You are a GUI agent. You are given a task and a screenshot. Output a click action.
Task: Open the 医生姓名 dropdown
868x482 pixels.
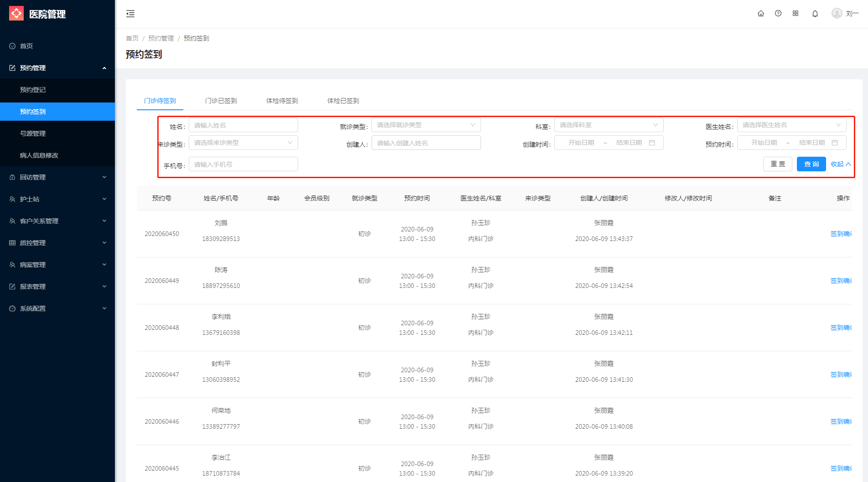[791, 125]
